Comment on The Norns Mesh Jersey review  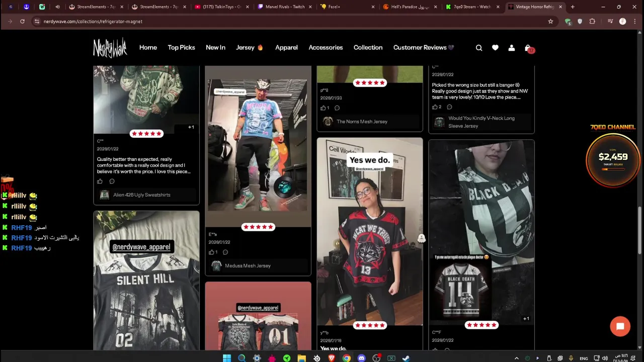[337, 108]
